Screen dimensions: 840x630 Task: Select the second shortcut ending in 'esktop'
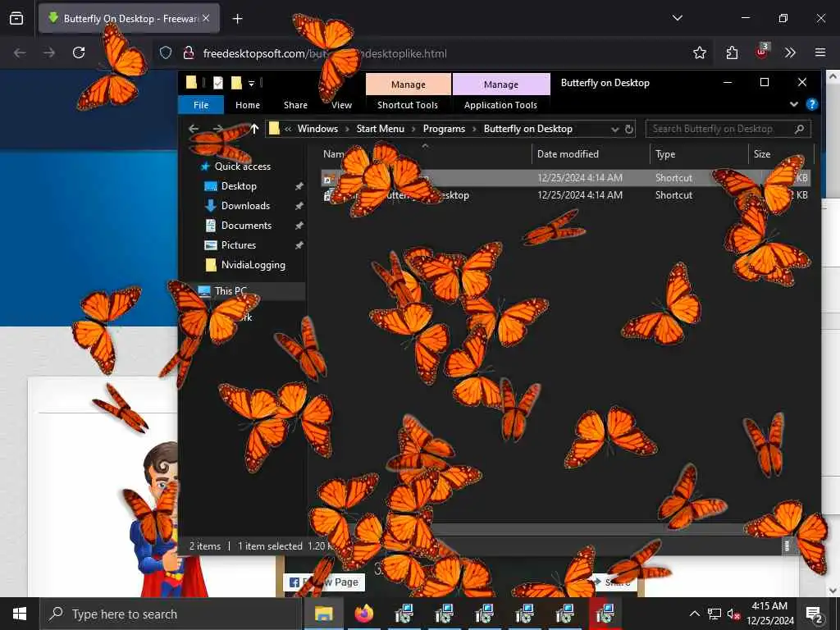pos(397,195)
